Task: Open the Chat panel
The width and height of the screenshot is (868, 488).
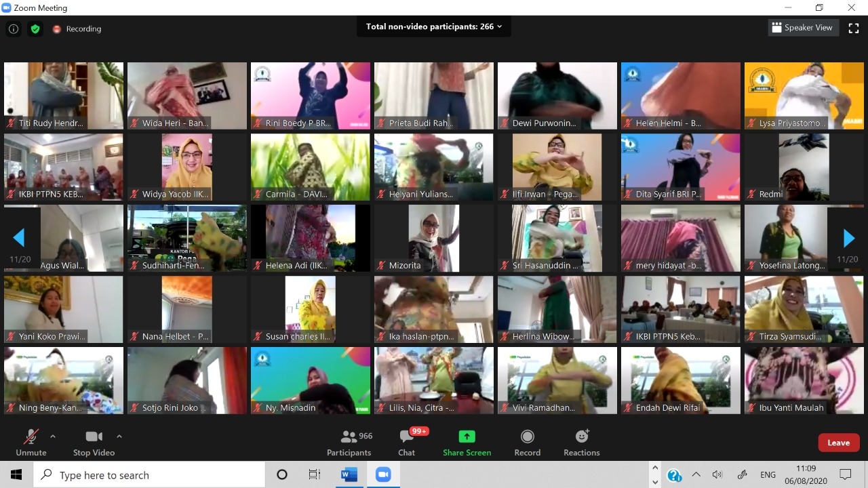Action: pyautogui.click(x=407, y=443)
